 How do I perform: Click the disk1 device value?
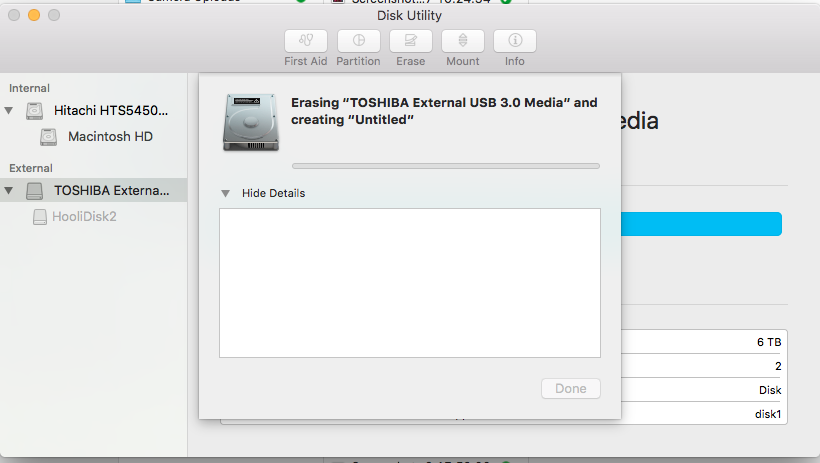coord(768,414)
